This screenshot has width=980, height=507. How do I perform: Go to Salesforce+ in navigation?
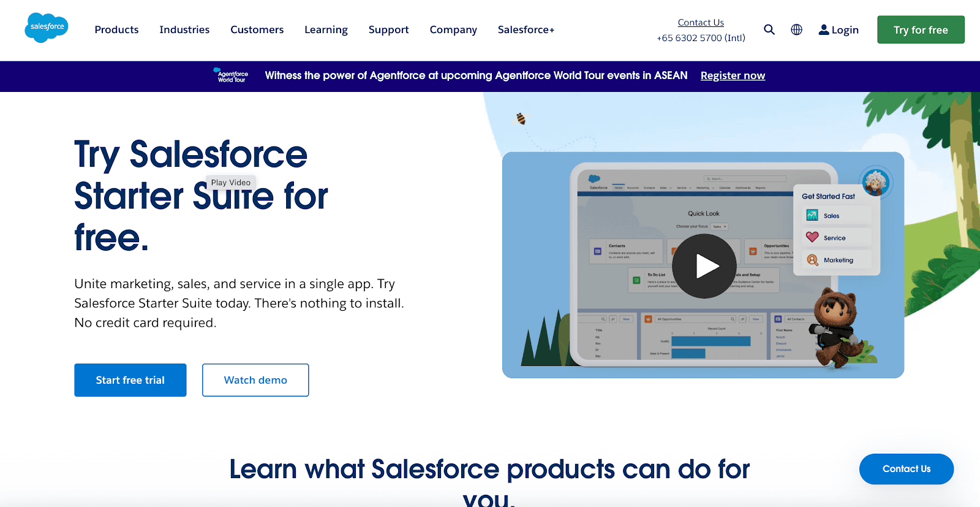526,29
